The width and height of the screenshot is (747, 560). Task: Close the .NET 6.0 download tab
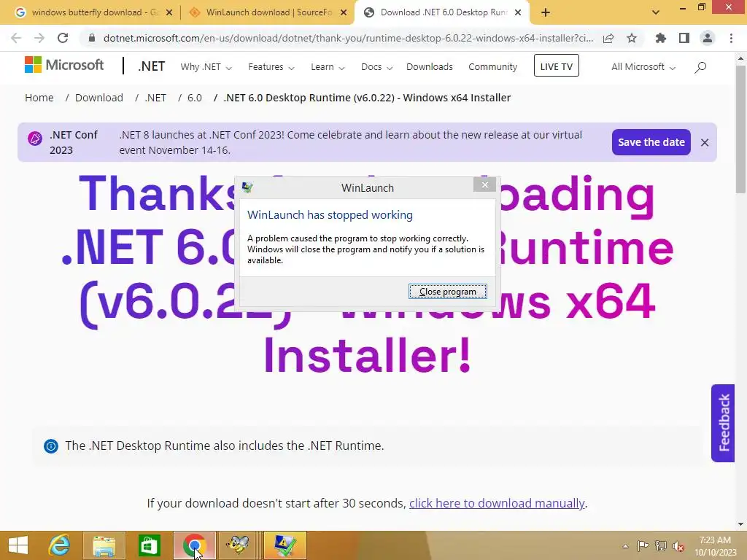pos(518,13)
